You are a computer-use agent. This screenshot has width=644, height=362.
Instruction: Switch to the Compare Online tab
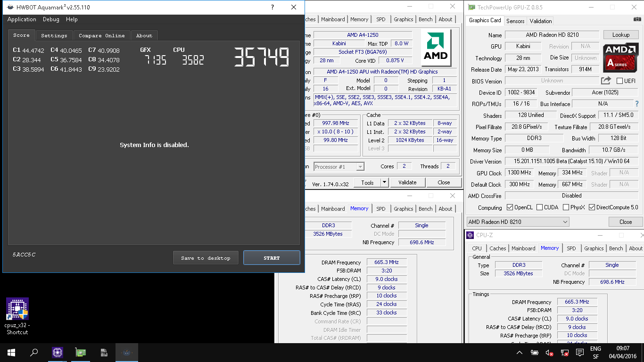101,35
